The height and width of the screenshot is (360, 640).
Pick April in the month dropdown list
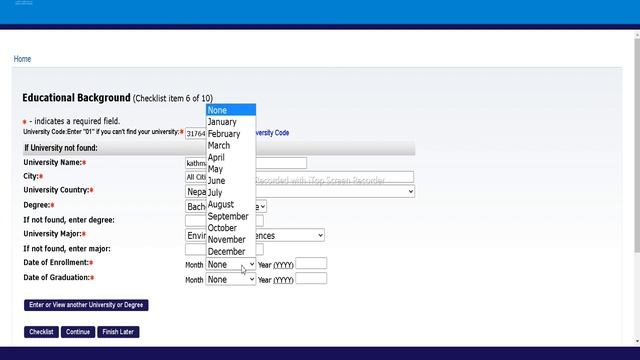(x=231, y=157)
